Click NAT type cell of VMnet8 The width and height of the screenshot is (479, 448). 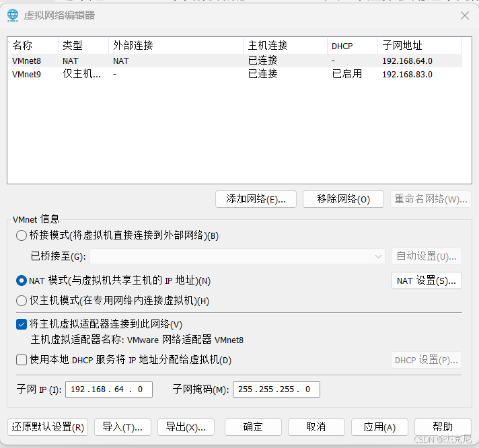pyautogui.click(x=71, y=61)
